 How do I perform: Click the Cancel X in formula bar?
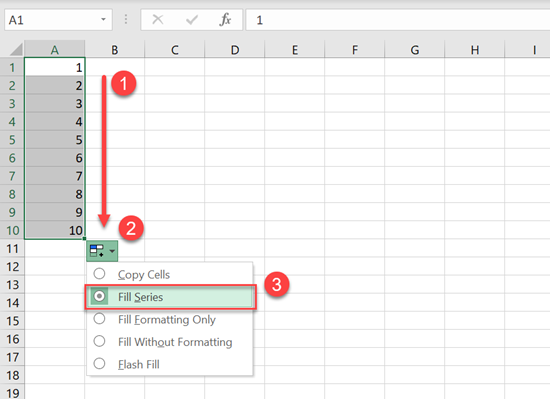coord(158,20)
